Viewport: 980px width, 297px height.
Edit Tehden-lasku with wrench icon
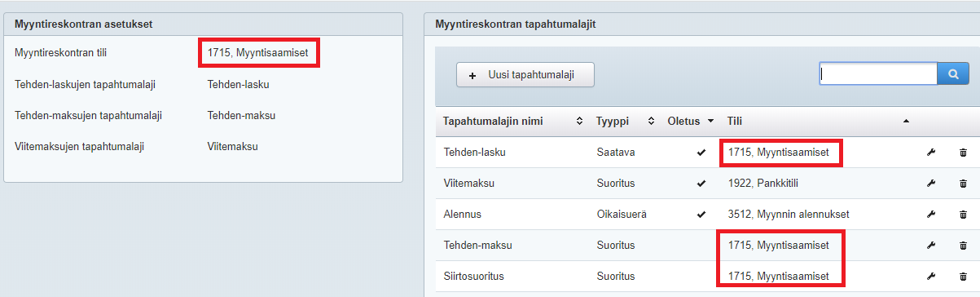point(931,153)
